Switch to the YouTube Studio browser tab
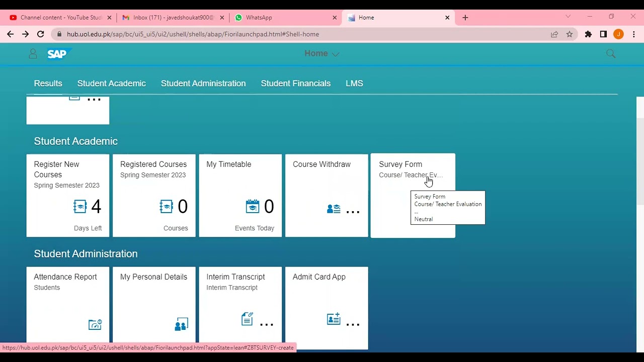The image size is (644, 362). 60,18
